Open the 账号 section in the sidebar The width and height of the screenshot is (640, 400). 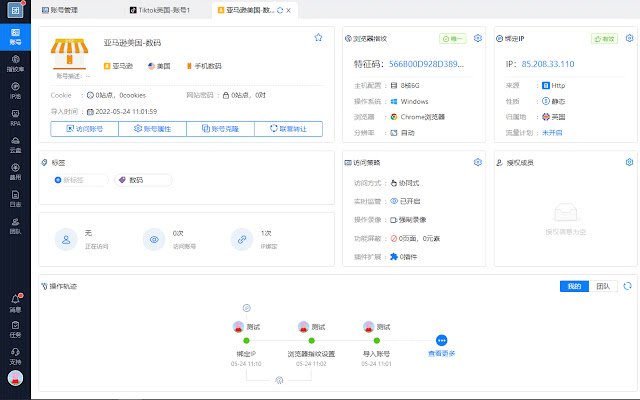(x=15, y=37)
